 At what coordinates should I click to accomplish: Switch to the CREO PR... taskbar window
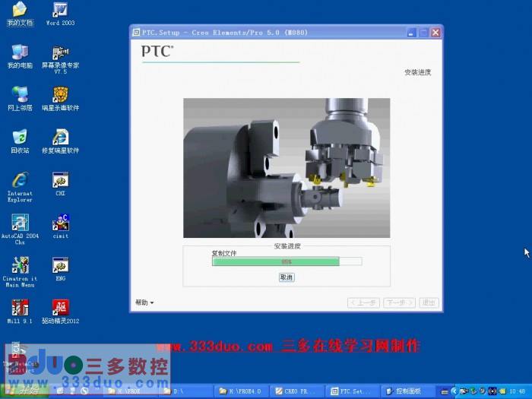pos(296,391)
